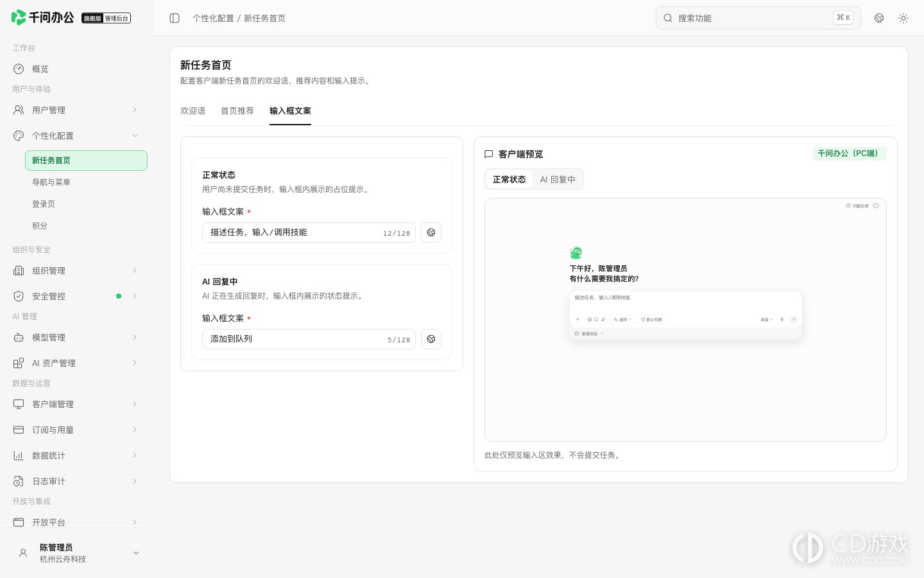Open the 陈管理员 account dropdown
The height and width of the screenshot is (578, 924).
77,553
